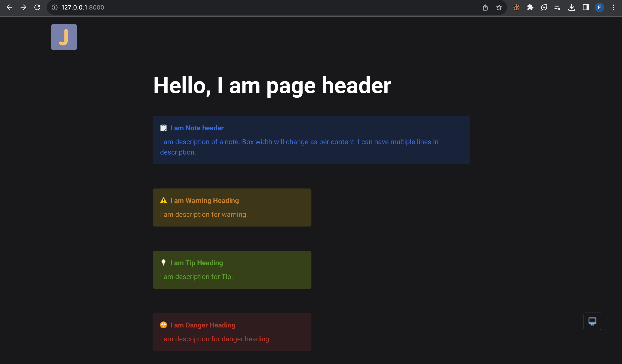Go forward with the browser forward arrow
Image resolution: width=622 pixels, height=364 pixels.
pos(23,7)
